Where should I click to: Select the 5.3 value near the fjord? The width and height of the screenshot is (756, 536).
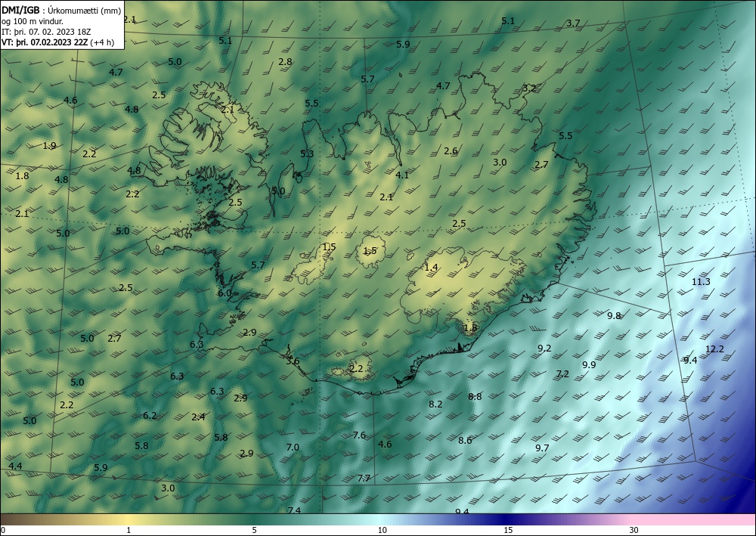(307, 153)
